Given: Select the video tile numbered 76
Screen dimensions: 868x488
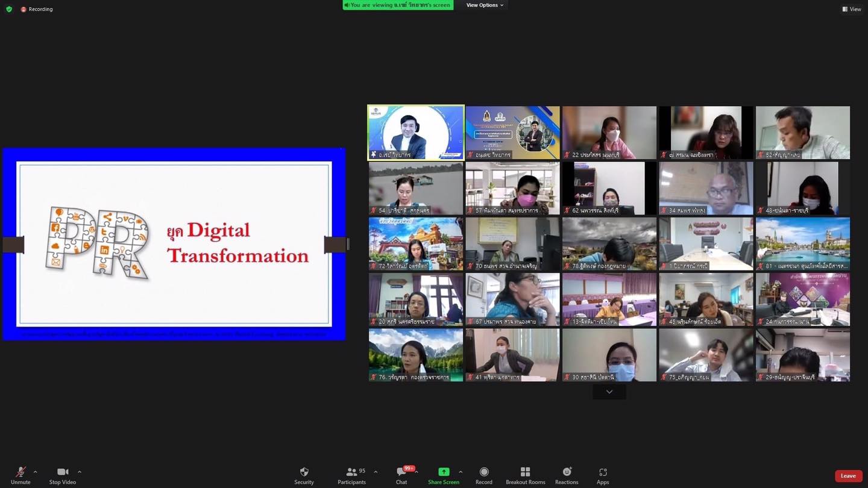Looking at the screenshot, I should 416,355.
